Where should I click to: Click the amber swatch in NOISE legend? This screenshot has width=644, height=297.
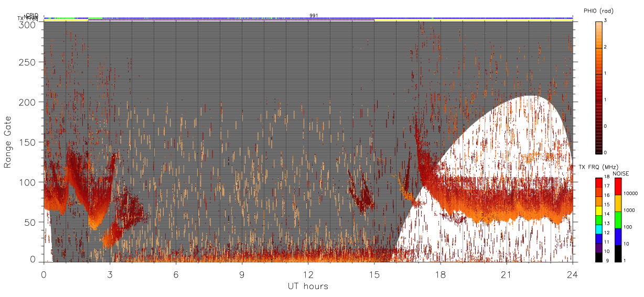click(x=618, y=203)
